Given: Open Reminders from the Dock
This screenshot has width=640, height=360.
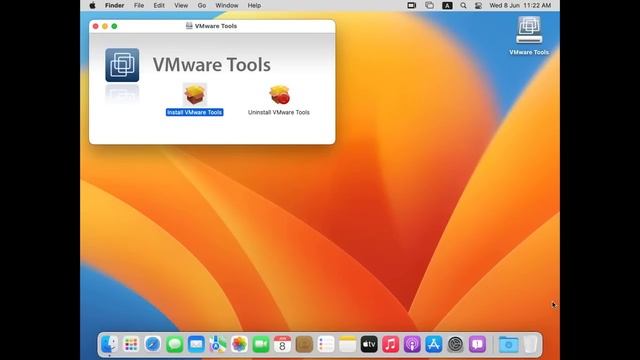Looking at the screenshot, I should (326, 344).
